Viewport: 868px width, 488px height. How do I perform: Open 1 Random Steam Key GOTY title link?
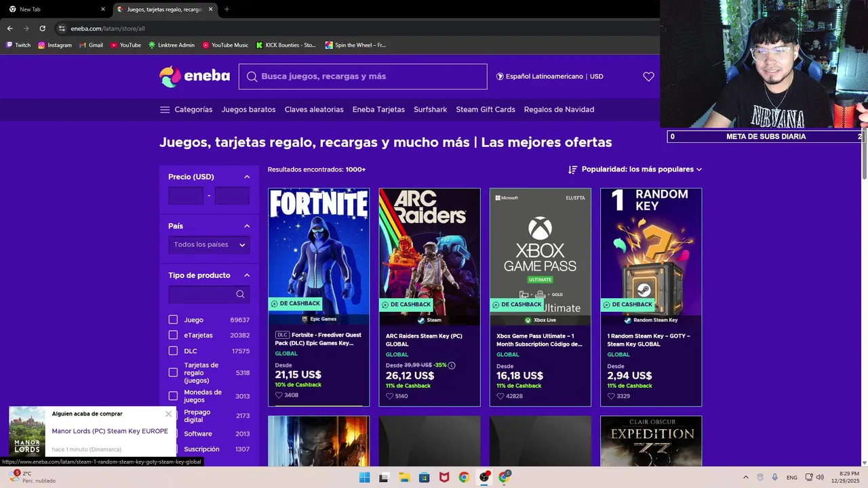648,340
